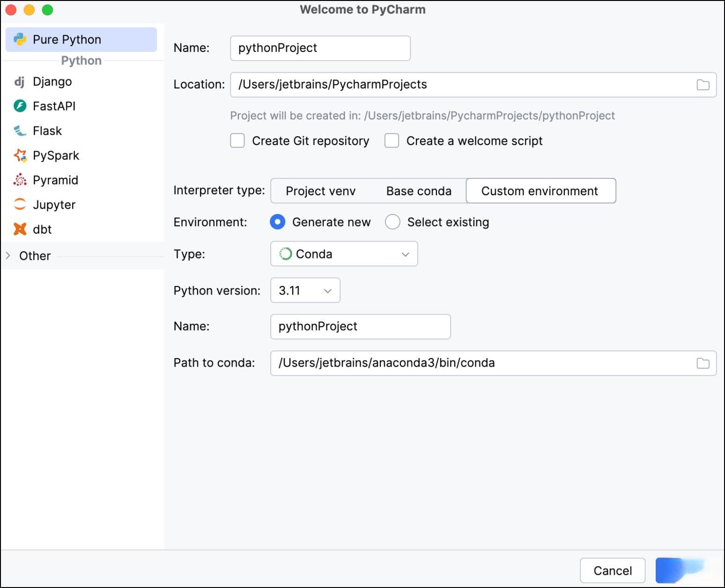The image size is (725, 588).
Task: Switch to Project venv interpreter type
Action: pos(320,191)
